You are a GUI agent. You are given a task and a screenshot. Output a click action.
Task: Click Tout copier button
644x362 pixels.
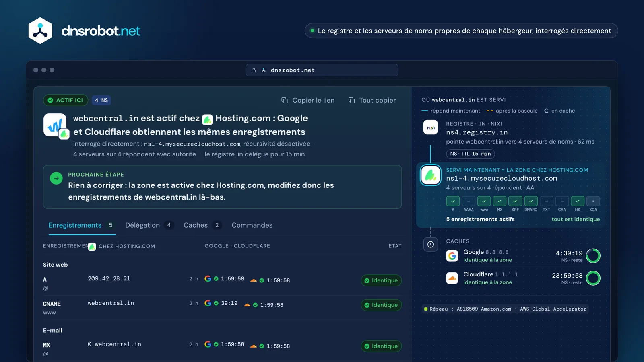pos(372,100)
